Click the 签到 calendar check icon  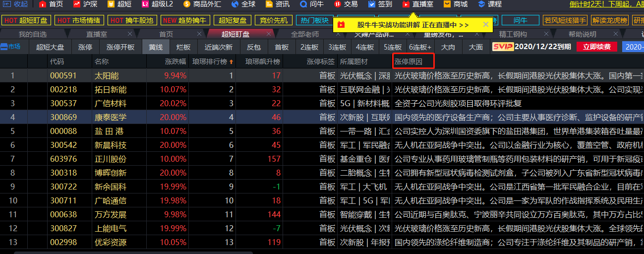pos(372,4)
